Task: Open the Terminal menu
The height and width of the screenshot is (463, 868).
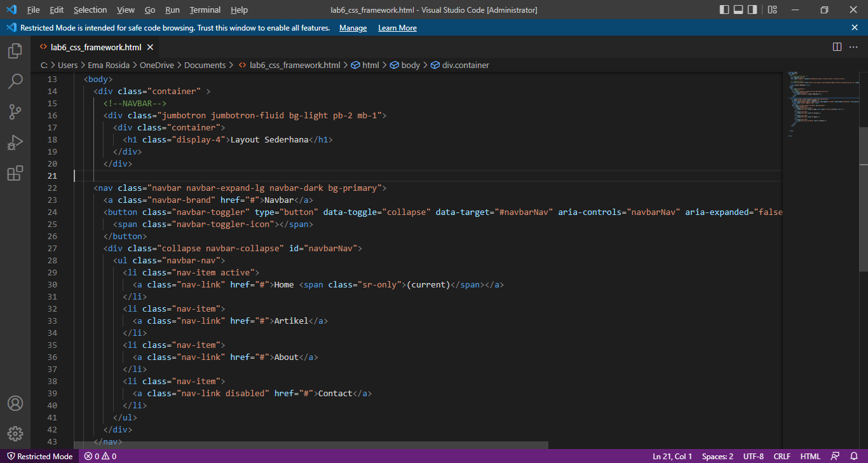Action: click(x=205, y=10)
